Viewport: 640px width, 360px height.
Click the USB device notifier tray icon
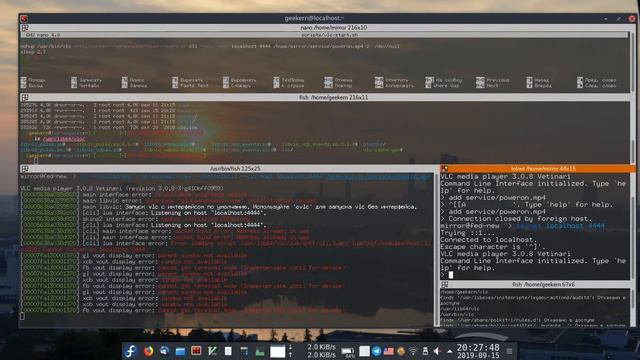425,351
